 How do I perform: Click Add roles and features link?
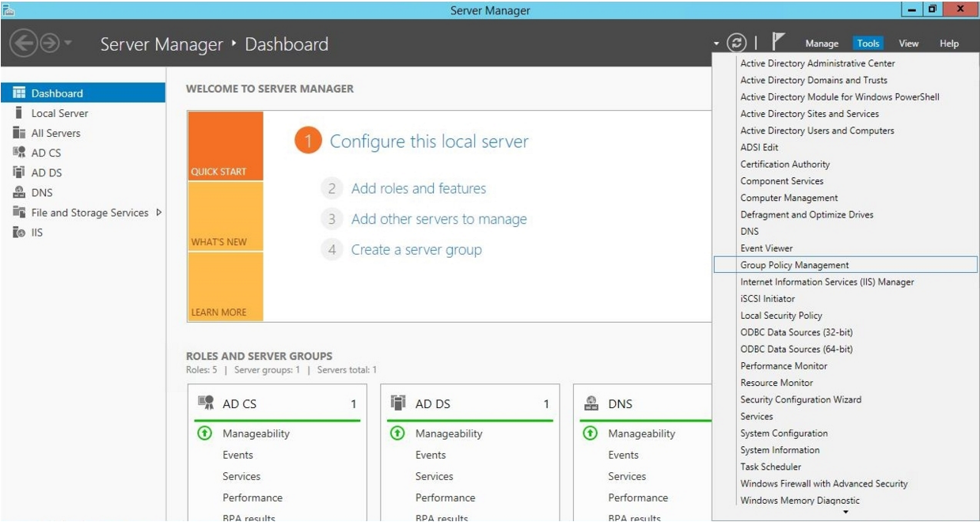point(419,188)
